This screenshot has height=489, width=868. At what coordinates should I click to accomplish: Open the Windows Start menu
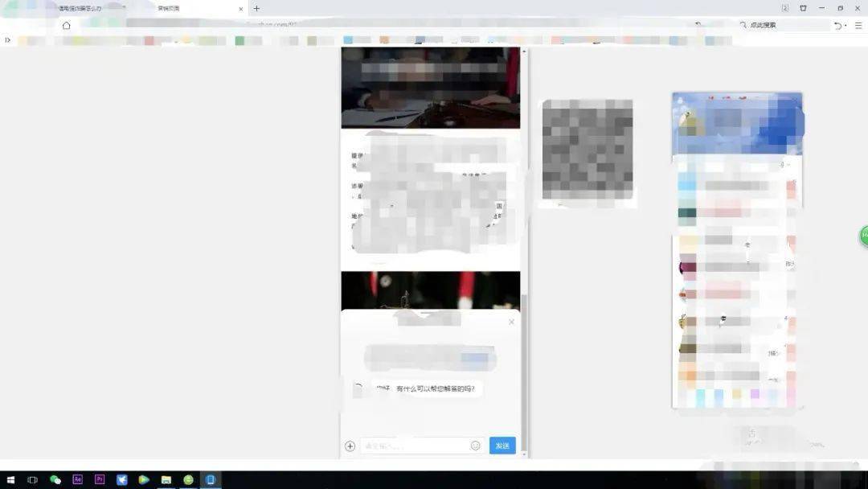(x=11, y=479)
